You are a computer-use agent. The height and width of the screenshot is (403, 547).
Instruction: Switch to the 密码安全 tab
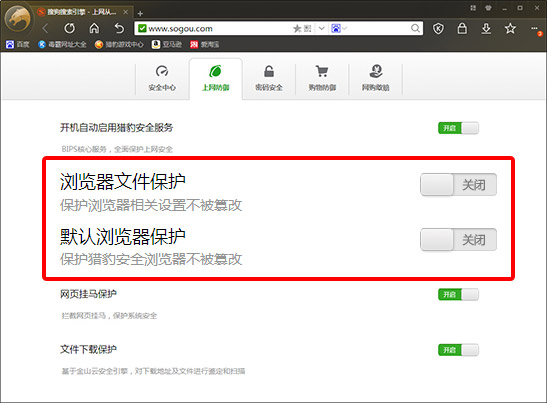269,79
